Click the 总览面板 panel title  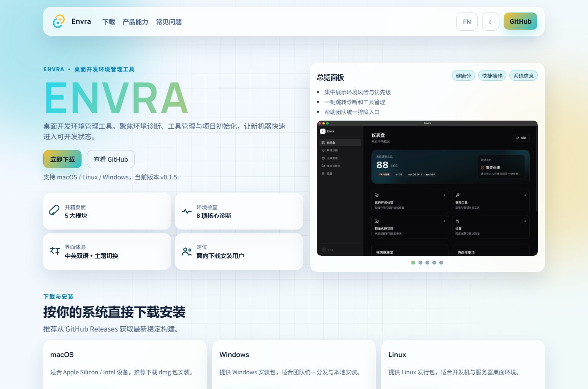(330, 77)
